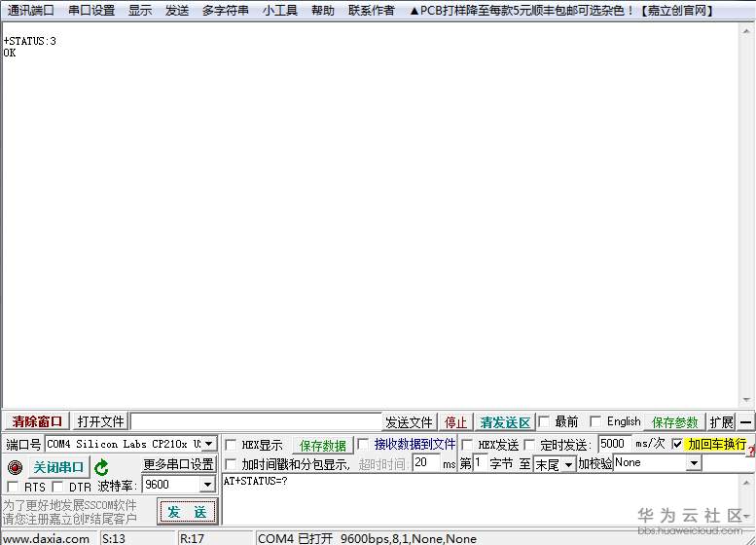Viewport: 756px width, 545px height.
Task: Click the 保存数据 button
Action: [323, 445]
